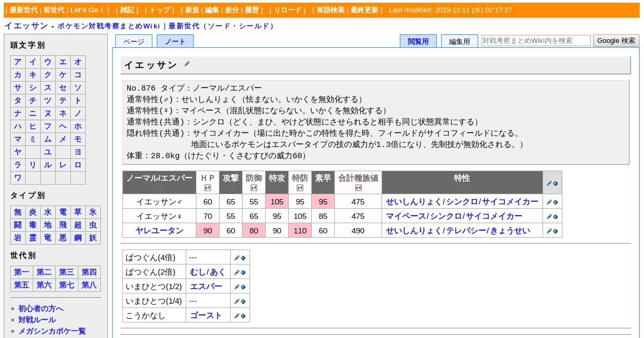Click edit pencil in イエッサン♂ row
Image resolution: width=644 pixels, height=338 pixels.
(549, 202)
